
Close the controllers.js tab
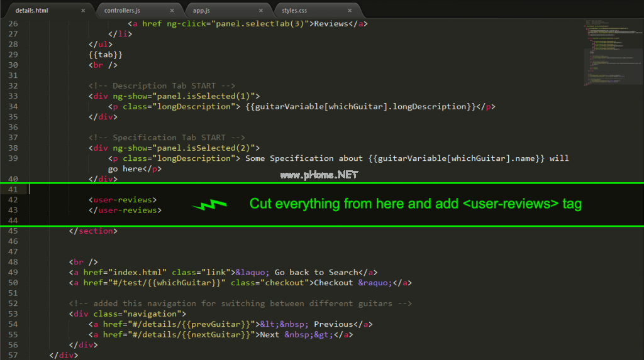[172, 11]
